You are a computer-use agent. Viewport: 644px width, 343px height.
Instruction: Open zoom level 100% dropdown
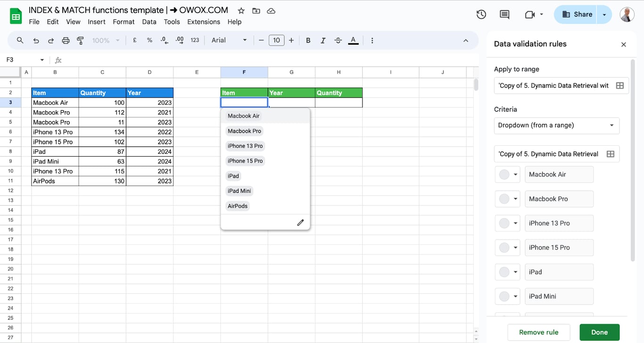click(106, 41)
